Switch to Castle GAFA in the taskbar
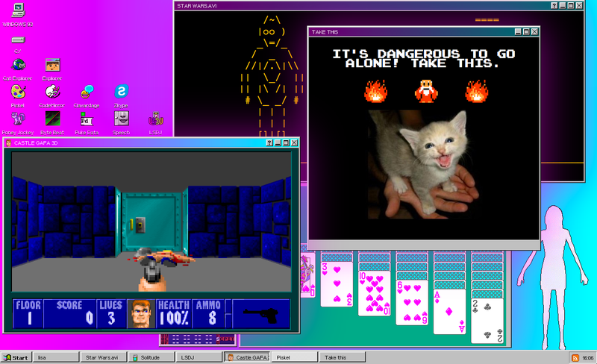Viewport: 597px width, 364px height. click(x=247, y=357)
